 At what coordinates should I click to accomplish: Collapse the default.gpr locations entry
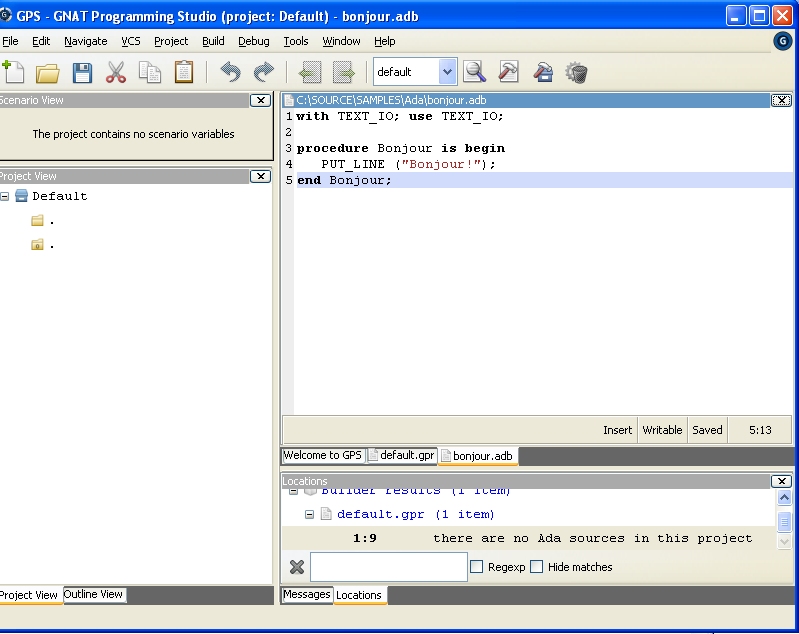click(x=309, y=515)
